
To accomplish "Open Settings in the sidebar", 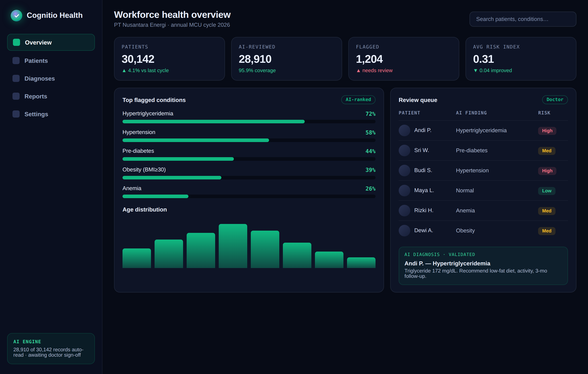I will tap(51, 114).
